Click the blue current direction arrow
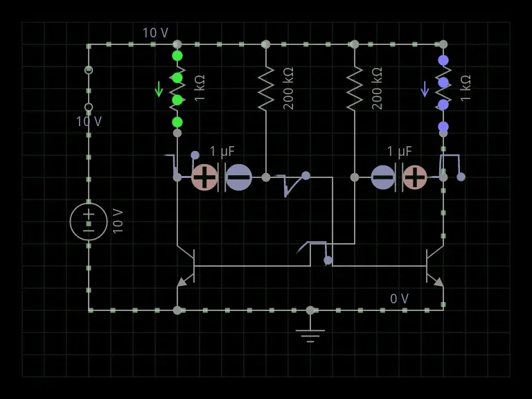This screenshot has width=532, height=399. coord(425,89)
